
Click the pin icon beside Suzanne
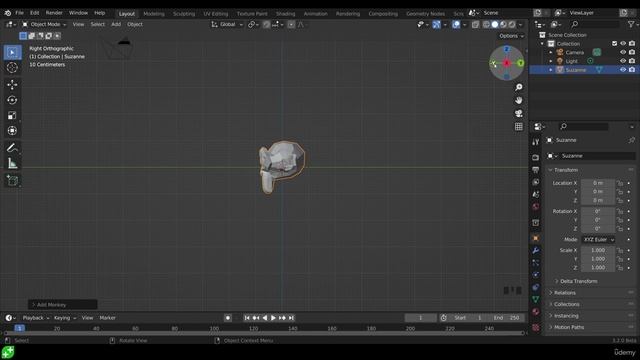click(x=631, y=140)
